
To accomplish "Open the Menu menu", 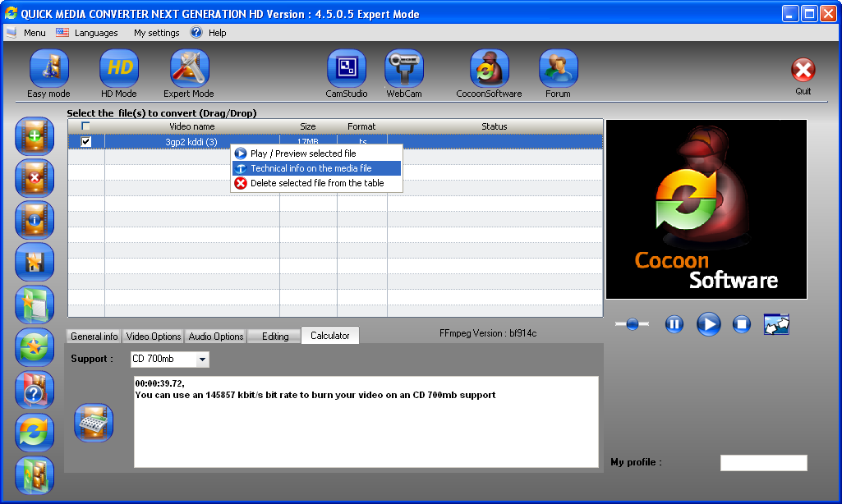I will tap(35, 33).
